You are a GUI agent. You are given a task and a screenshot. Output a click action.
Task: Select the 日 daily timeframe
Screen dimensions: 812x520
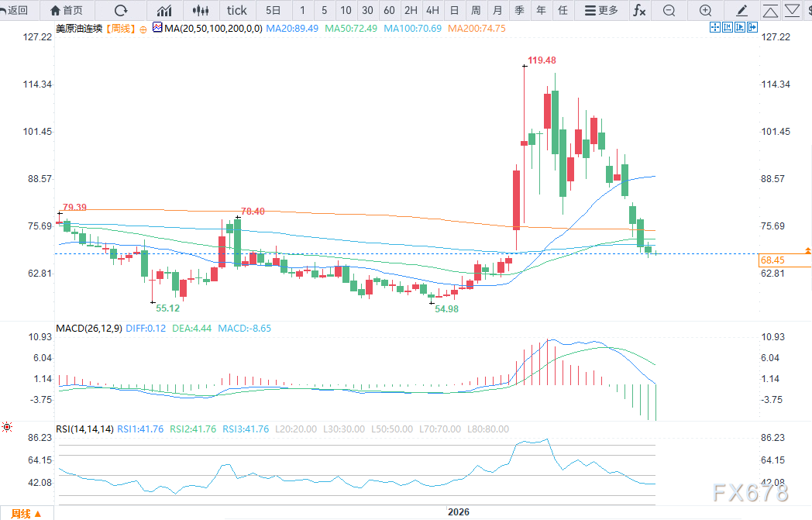(454, 10)
